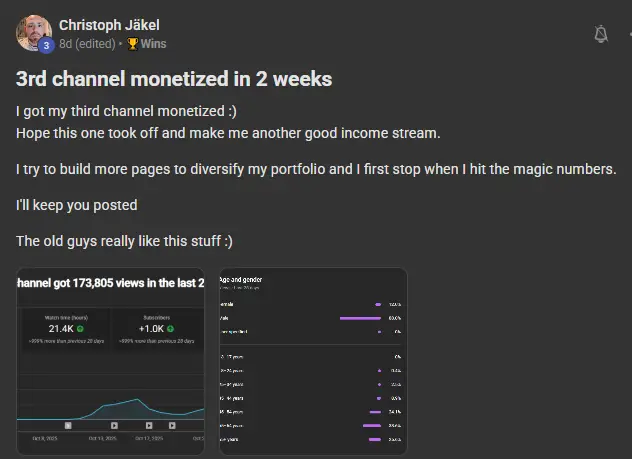The width and height of the screenshot is (632, 459).
Task: Open the post title 3rd channel monetized
Action: coord(174,79)
